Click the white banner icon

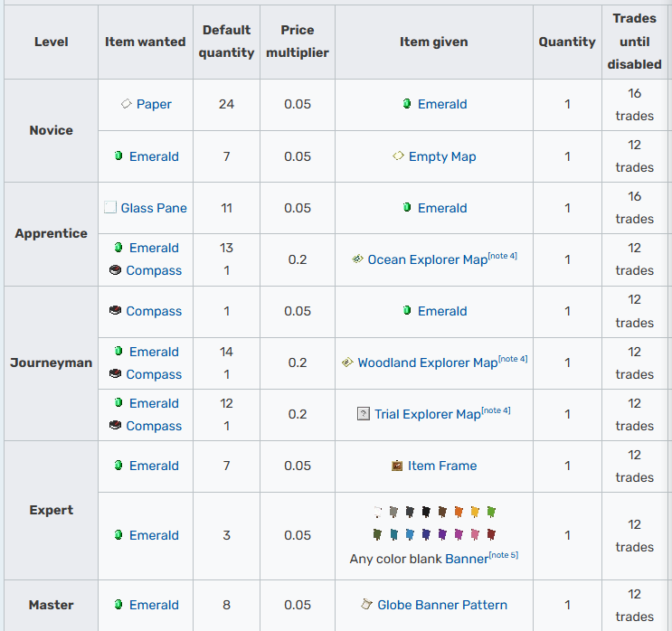click(377, 512)
